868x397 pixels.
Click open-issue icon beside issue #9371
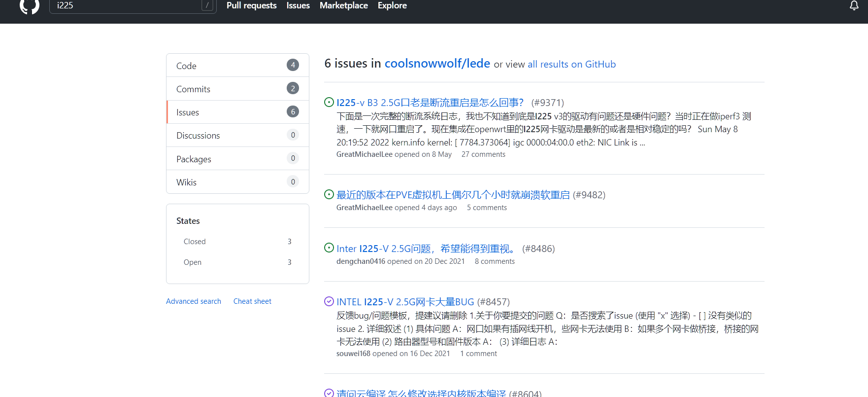coord(329,102)
